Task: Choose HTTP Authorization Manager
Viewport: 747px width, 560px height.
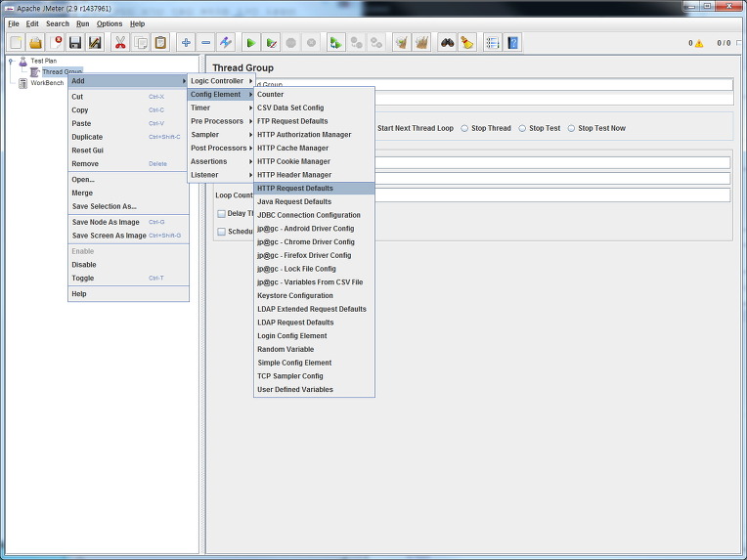Action: pyautogui.click(x=314, y=135)
